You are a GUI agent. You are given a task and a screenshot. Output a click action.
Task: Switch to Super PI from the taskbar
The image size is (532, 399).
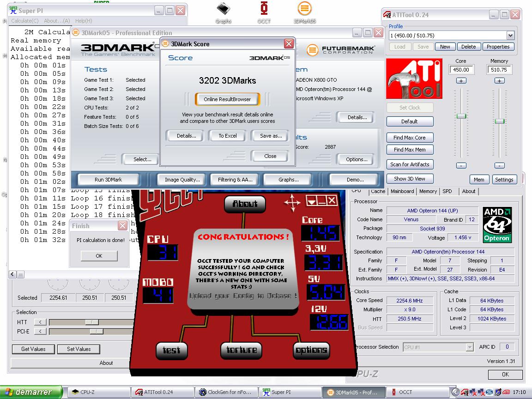coord(290,392)
